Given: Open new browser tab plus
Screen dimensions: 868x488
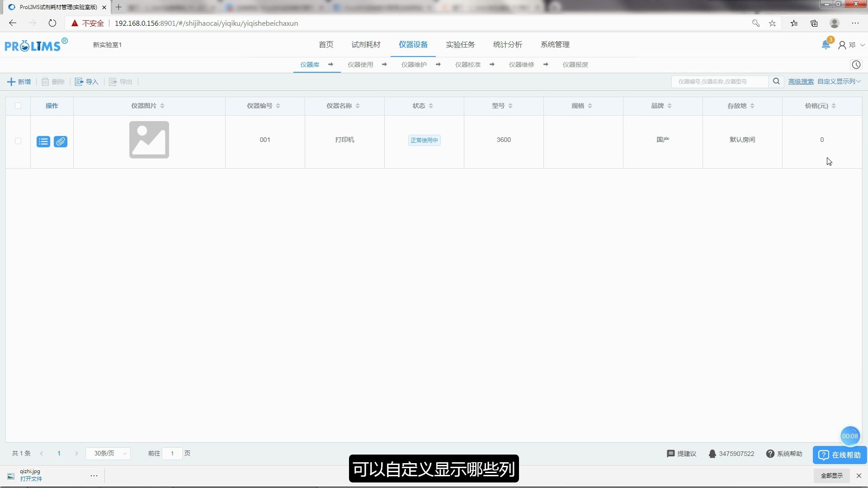Looking at the screenshot, I should tap(118, 7).
